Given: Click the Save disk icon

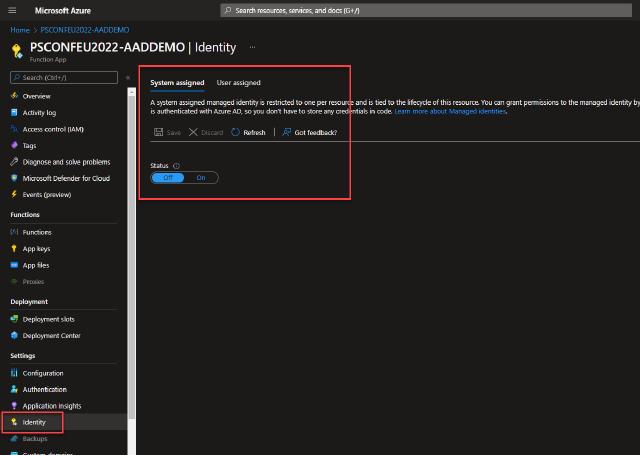Looking at the screenshot, I should (158, 132).
